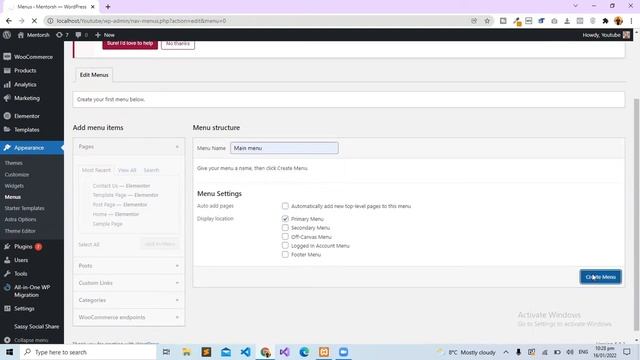Dismiss with No thanks button

point(178,44)
